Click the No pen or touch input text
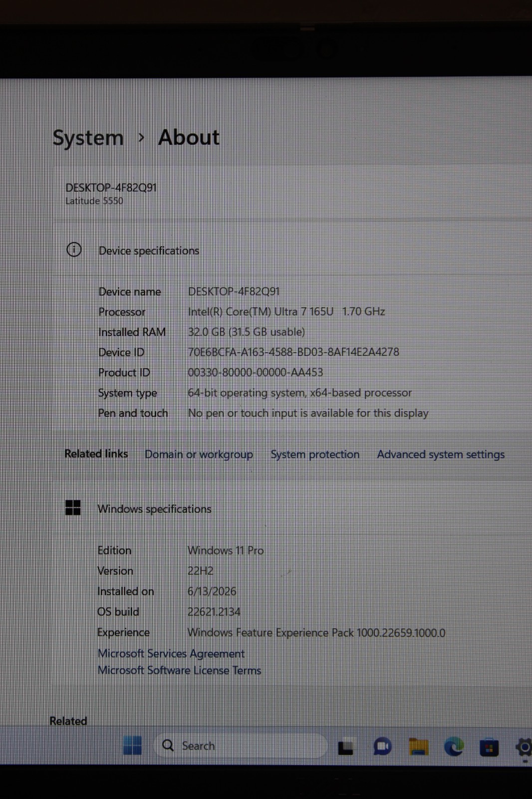The image size is (532, 799). (308, 413)
